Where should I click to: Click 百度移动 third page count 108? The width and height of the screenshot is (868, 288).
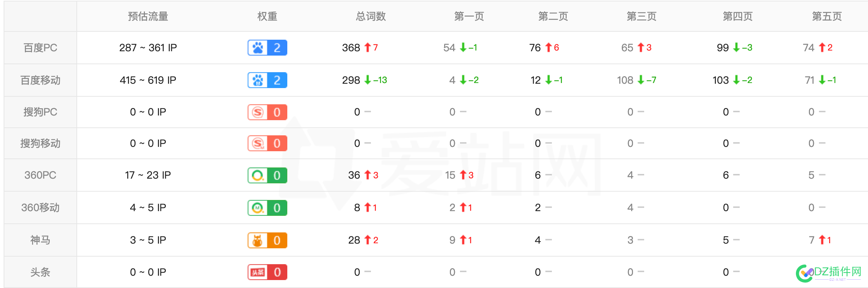click(625, 80)
